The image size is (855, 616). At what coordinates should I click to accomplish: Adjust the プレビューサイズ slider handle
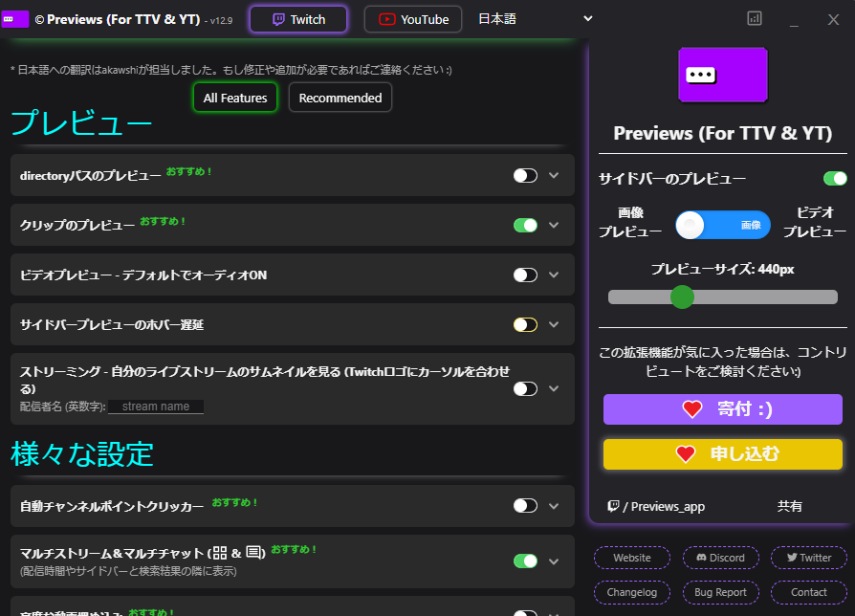(682, 297)
